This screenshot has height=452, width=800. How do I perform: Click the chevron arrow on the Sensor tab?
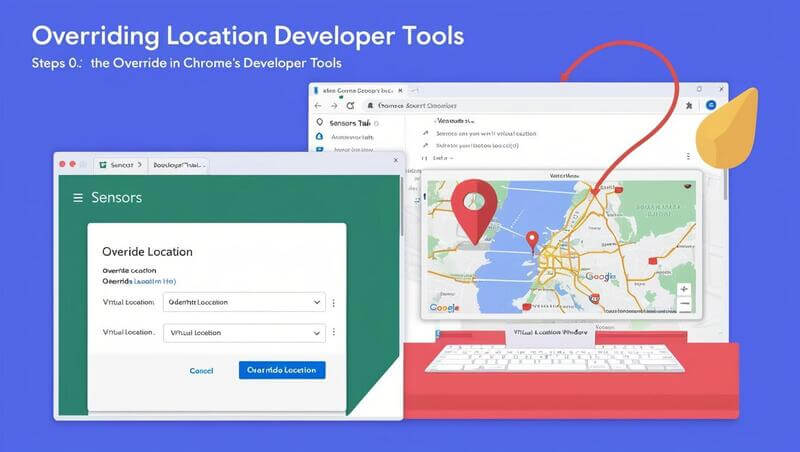(140, 165)
